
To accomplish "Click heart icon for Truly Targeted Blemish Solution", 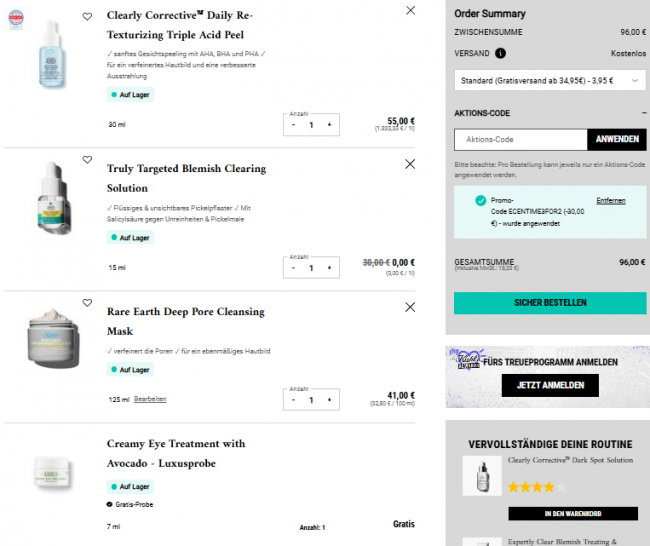I will coord(87,160).
